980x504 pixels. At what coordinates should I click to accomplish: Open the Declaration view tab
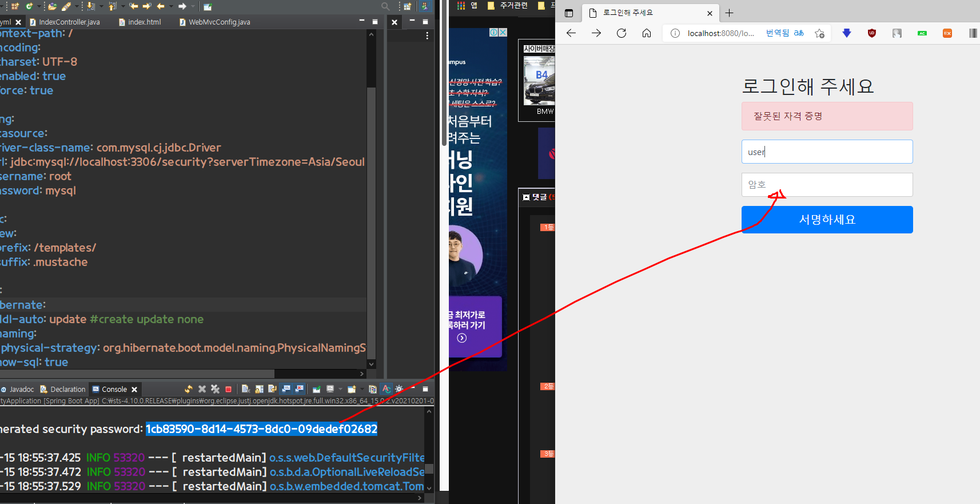tap(63, 389)
